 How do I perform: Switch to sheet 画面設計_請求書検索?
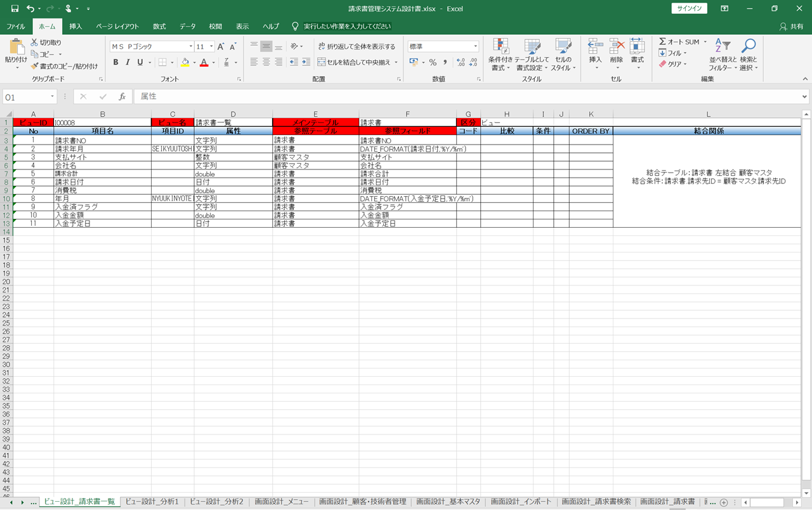tap(596, 502)
